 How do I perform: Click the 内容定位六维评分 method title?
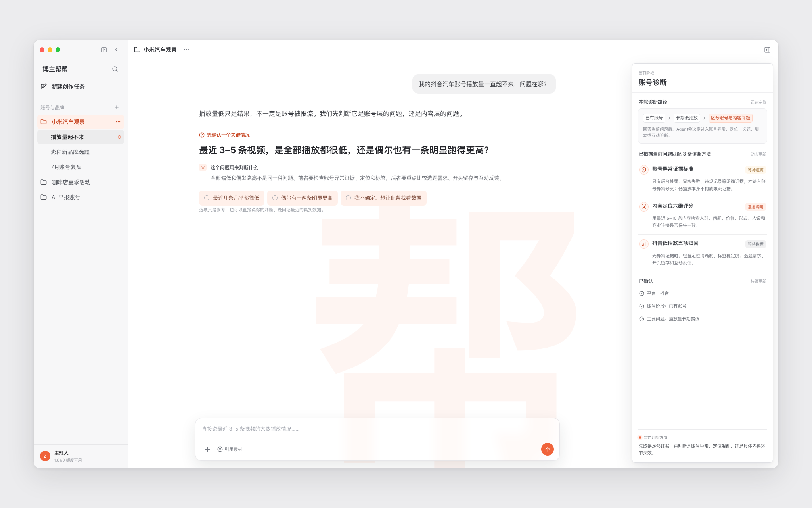click(672, 206)
